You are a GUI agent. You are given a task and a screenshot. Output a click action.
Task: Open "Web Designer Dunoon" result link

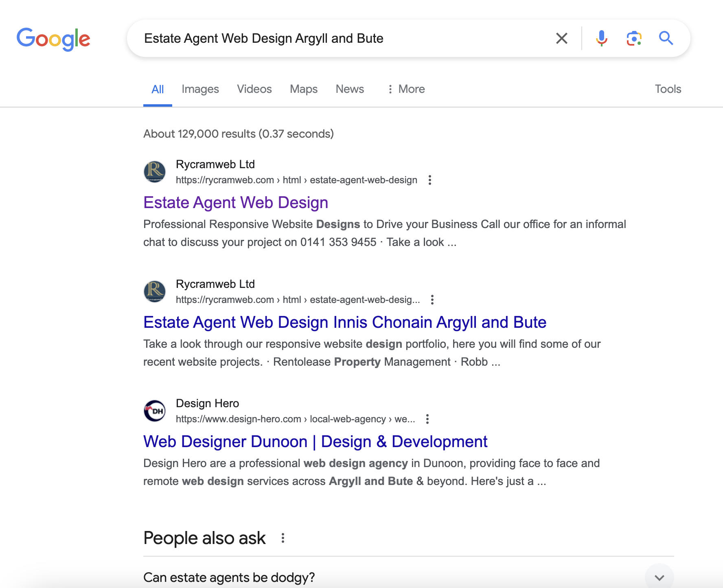[315, 442]
